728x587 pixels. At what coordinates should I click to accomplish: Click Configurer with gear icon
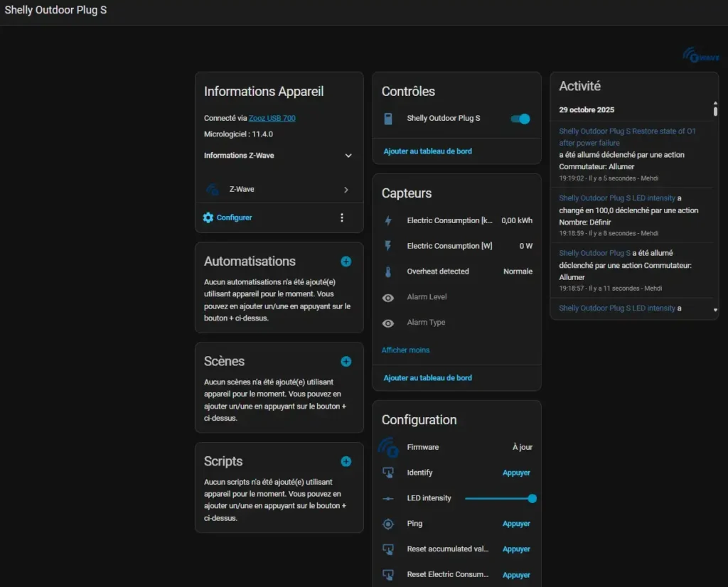coord(227,217)
